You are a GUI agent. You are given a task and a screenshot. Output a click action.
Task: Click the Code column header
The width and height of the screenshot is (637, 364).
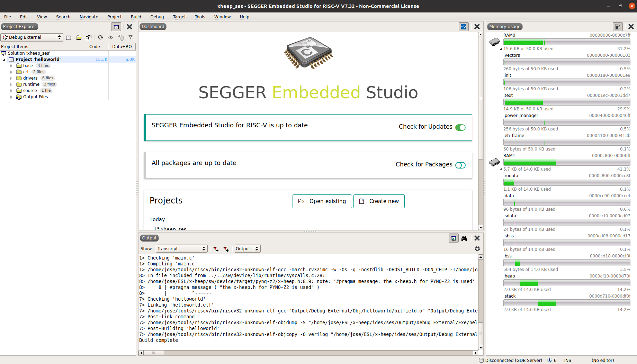tap(95, 47)
